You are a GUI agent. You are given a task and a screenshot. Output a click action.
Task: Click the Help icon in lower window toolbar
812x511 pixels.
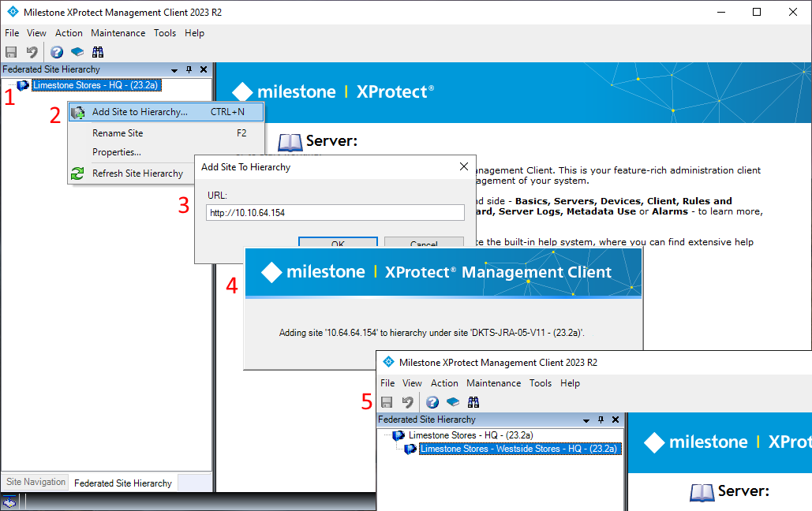click(432, 402)
